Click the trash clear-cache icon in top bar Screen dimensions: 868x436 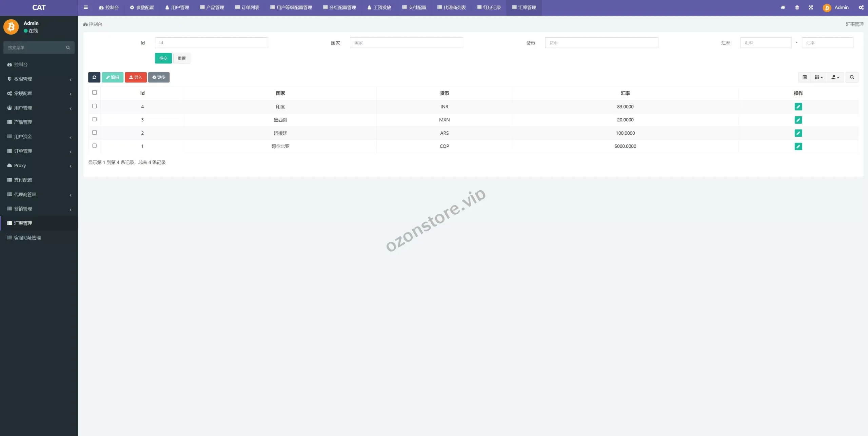click(797, 7)
